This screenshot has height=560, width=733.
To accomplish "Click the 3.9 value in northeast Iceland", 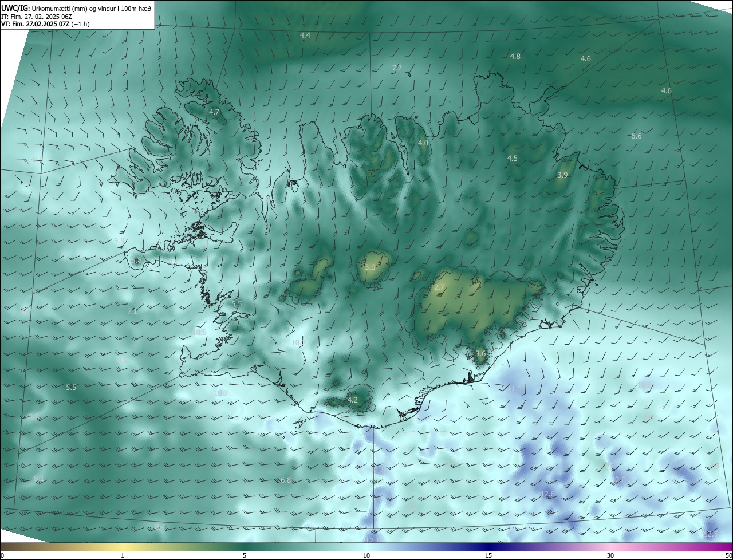I will (562, 175).
